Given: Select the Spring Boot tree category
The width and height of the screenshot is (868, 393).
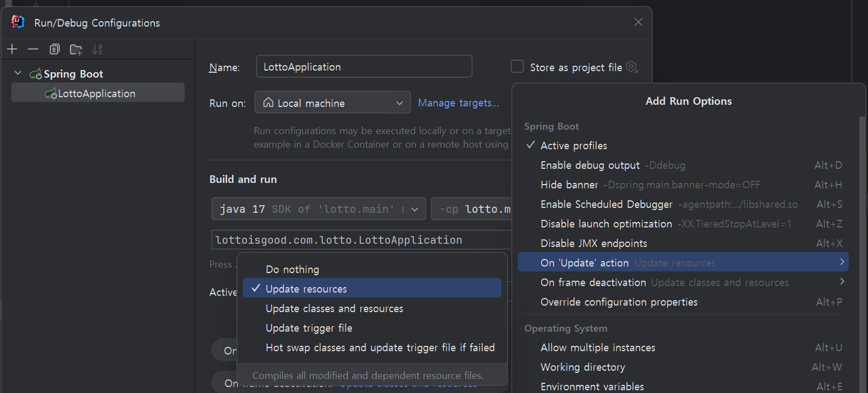Looking at the screenshot, I should click(x=73, y=74).
